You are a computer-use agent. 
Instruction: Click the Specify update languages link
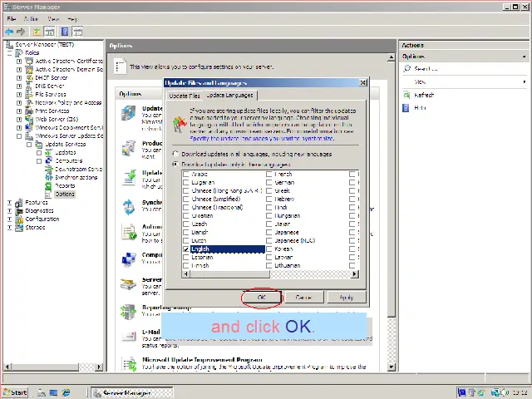click(262, 139)
